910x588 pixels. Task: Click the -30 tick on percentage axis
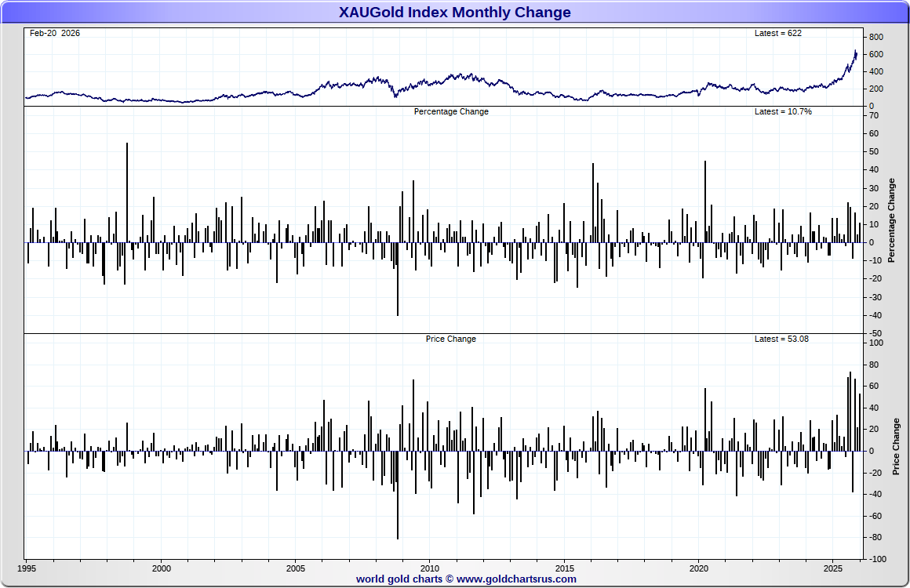875,297
